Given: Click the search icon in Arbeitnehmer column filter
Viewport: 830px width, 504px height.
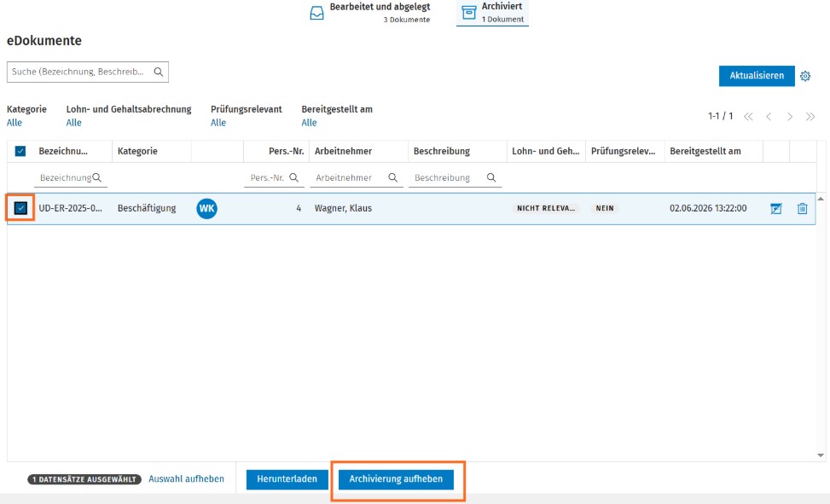Looking at the screenshot, I should click(392, 178).
